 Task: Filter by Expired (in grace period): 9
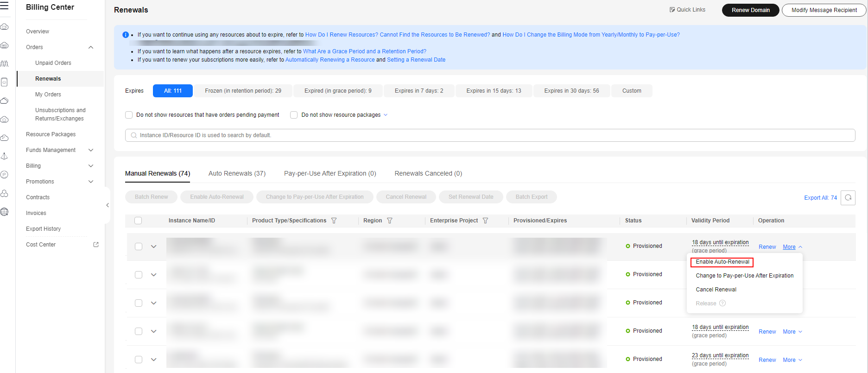pyautogui.click(x=338, y=91)
